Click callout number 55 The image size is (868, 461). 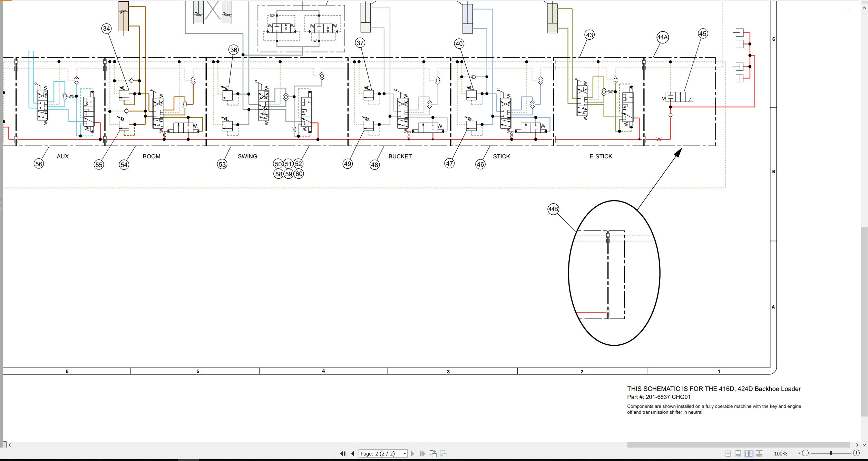point(99,165)
